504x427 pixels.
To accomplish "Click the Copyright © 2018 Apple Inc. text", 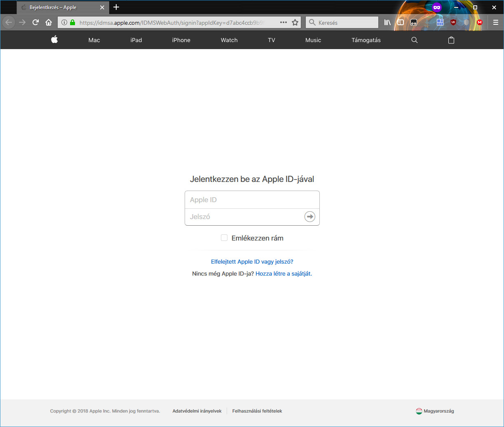I will pyautogui.click(x=105, y=411).
